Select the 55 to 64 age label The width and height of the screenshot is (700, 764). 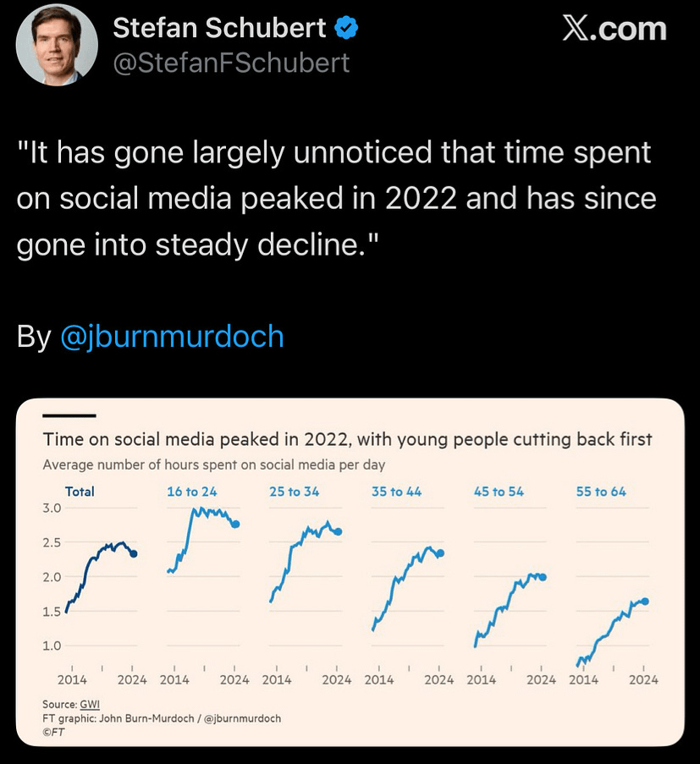[x=601, y=492]
